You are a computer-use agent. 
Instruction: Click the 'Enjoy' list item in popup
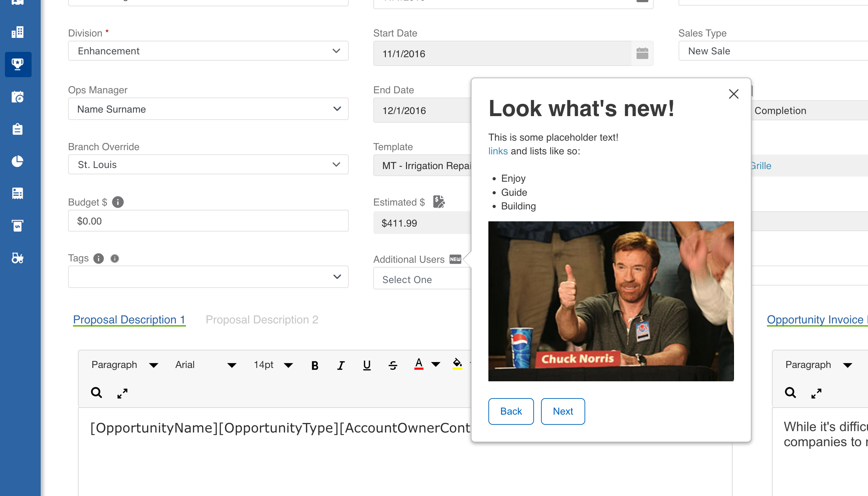click(x=513, y=178)
